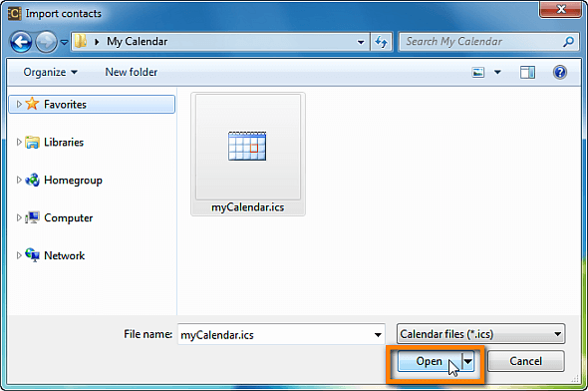Select My Calendar in the address path
Image resolution: width=588 pixels, height=391 pixels.
point(137,41)
